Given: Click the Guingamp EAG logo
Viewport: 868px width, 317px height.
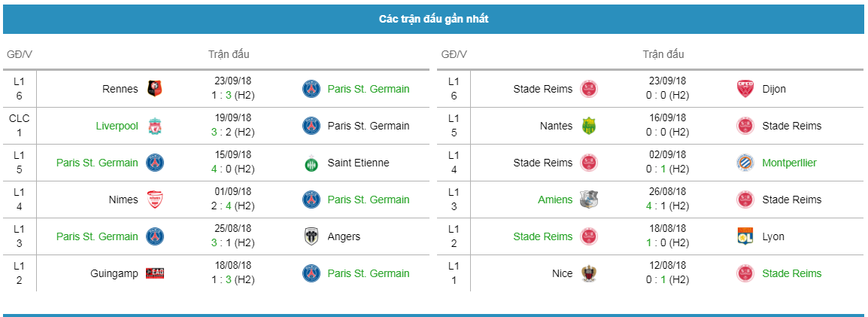Looking at the screenshot, I should pyautogui.click(x=155, y=273).
